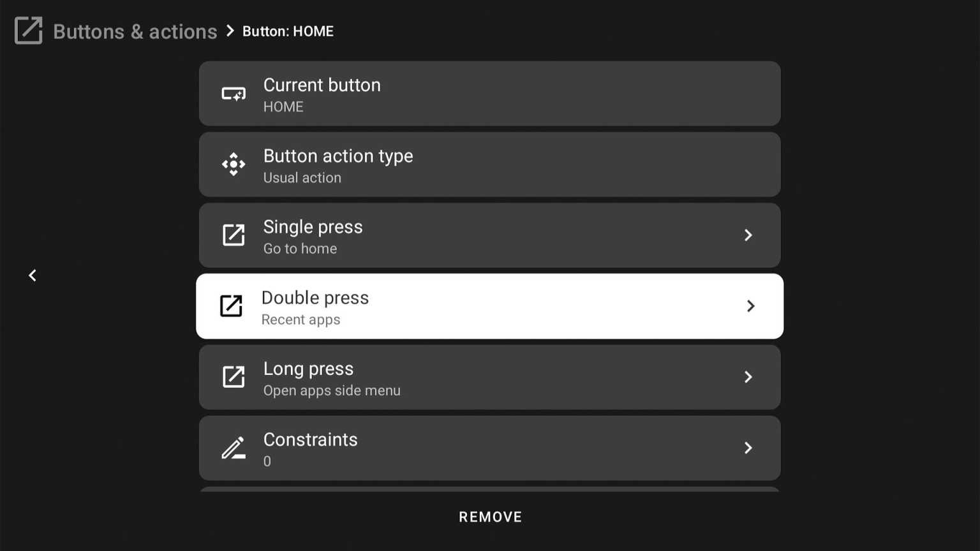The image size is (980, 551).
Task: Click the Button action type Usual action row
Action: point(490,164)
